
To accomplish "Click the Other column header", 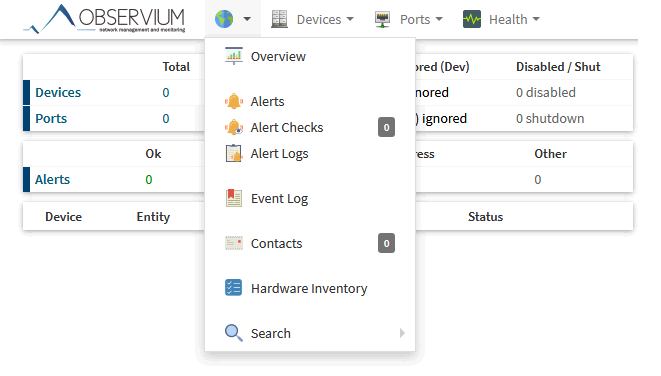I will 550,154.
